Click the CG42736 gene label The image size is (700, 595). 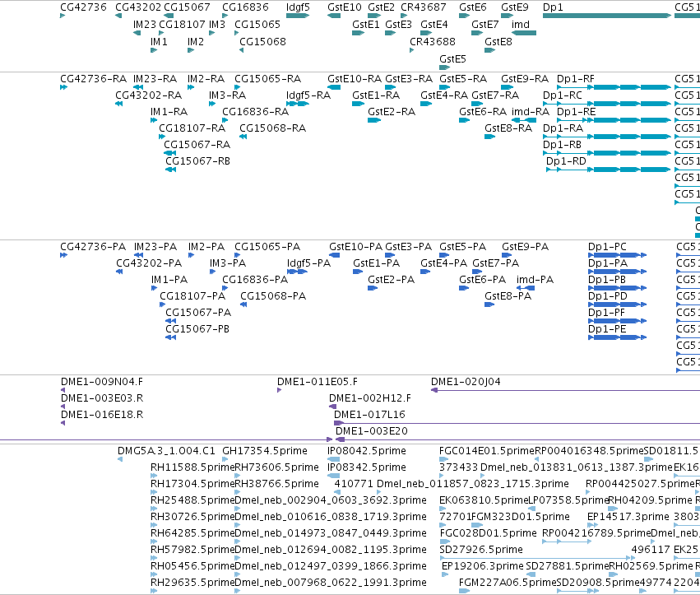83,7
